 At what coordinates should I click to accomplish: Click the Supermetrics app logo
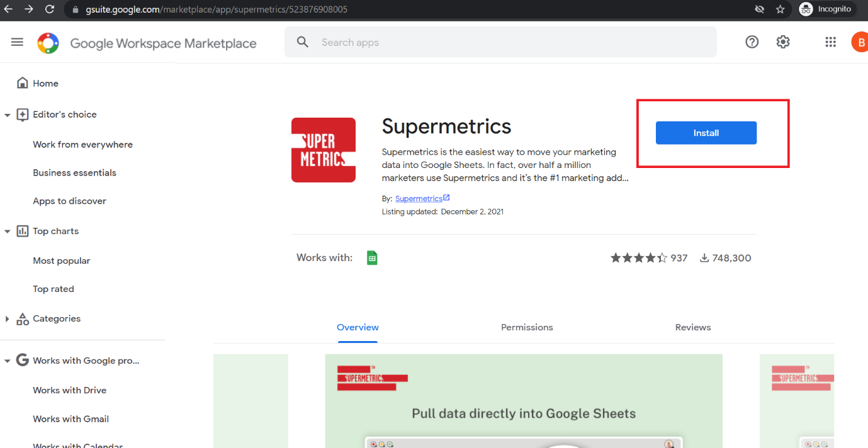(324, 150)
